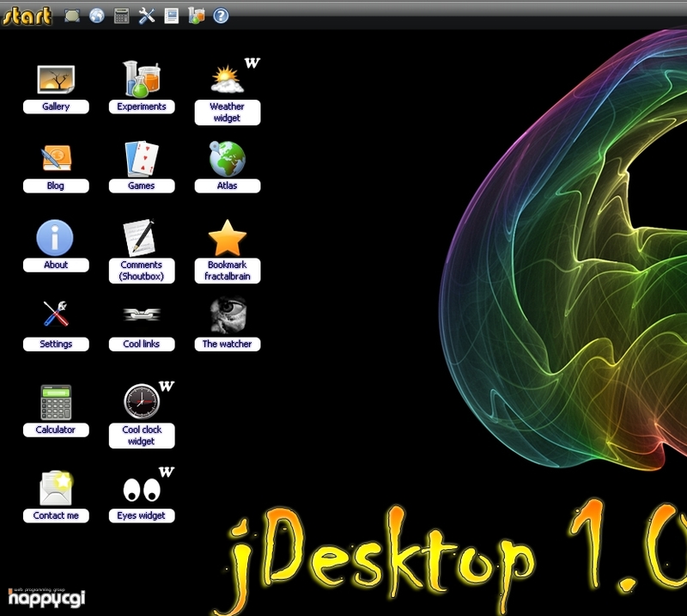Click the Gallery label
The height and width of the screenshot is (616, 687).
point(56,107)
